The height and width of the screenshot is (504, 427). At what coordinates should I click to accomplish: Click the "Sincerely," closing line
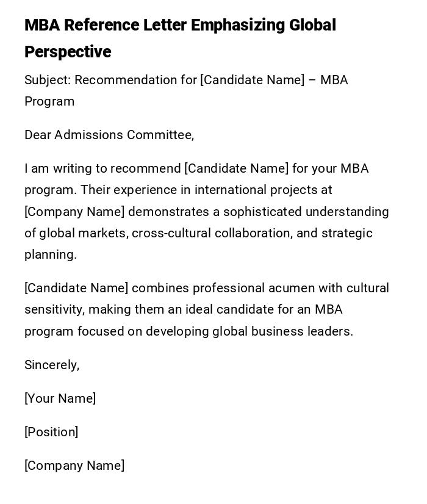tap(52, 365)
